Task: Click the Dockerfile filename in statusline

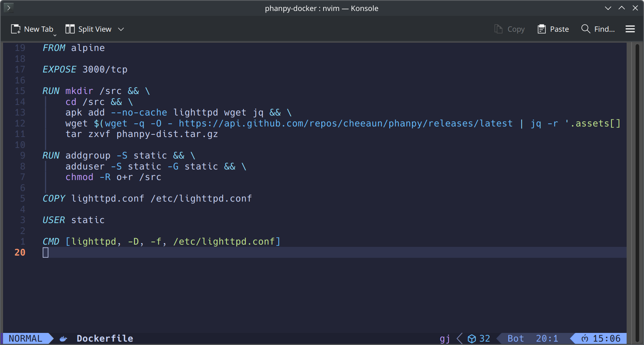Action: coord(105,339)
